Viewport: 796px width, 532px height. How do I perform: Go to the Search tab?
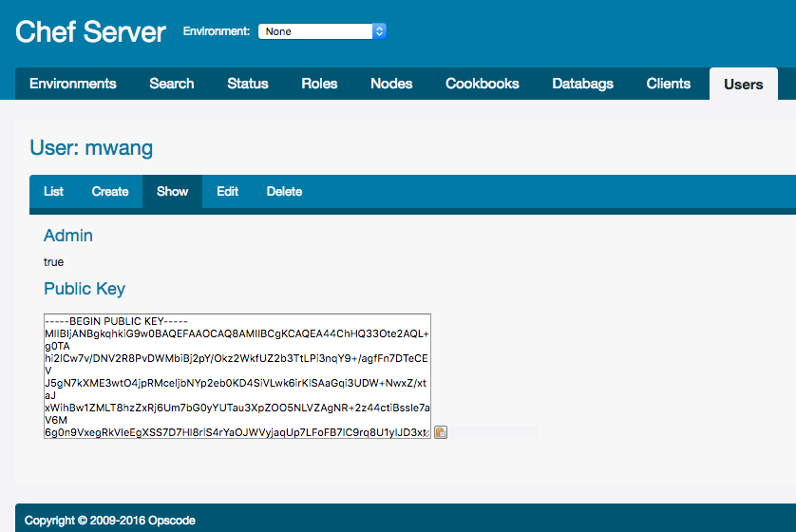coord(172,84)
